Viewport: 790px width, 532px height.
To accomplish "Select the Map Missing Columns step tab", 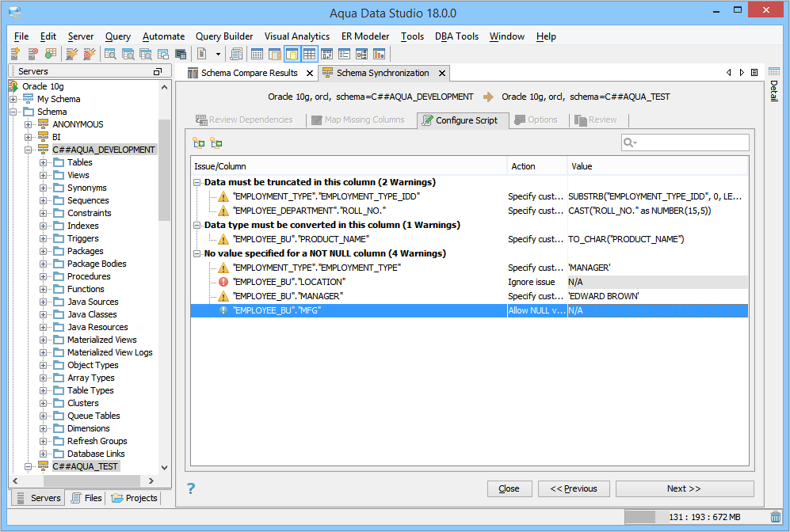I will [x=358, y=120].
